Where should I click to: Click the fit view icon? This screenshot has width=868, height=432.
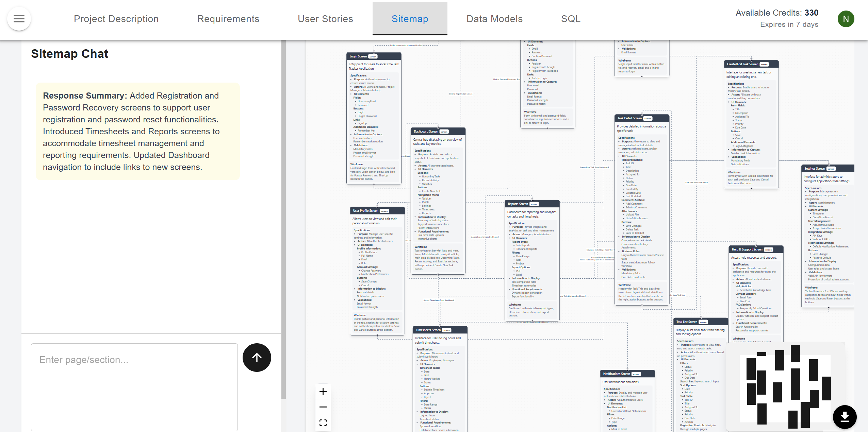[x=323, y=422]
